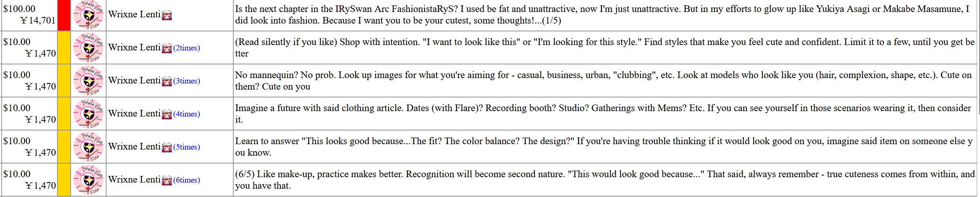Click member badge icon before (5times)
This screenshot has height=197, width=980.
[167, 148]
